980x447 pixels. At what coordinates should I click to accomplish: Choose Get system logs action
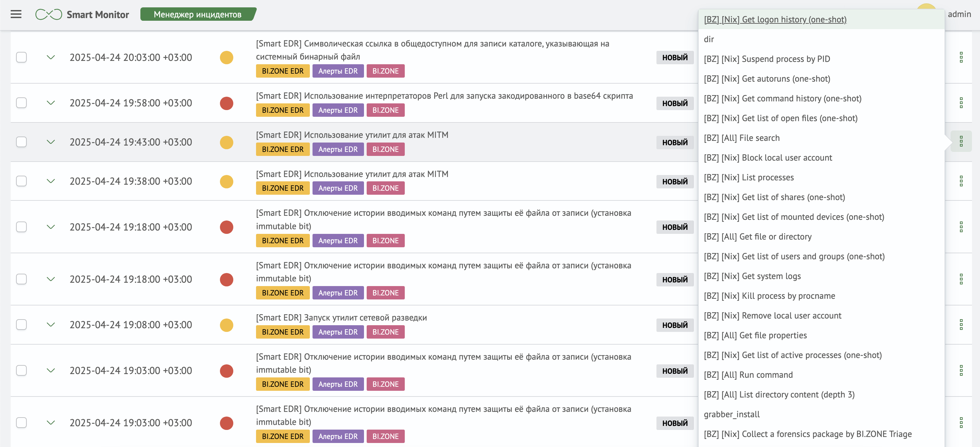point(821,276)
